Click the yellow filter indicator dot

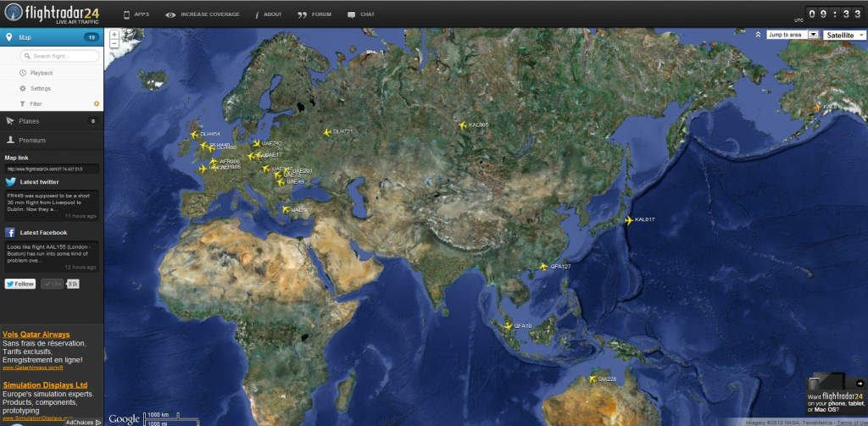[x=97, y=103]
